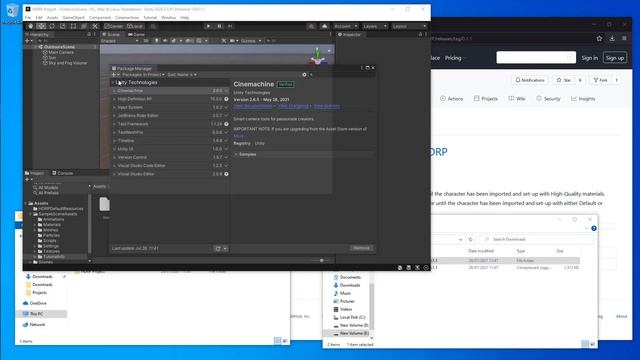Toggle 2D mode in Scene view

146,41
